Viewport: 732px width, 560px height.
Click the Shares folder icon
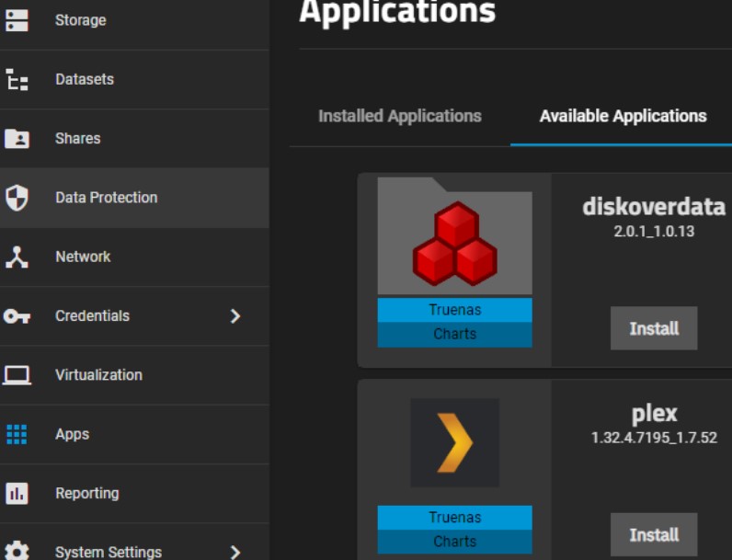(x=17, y=139)
